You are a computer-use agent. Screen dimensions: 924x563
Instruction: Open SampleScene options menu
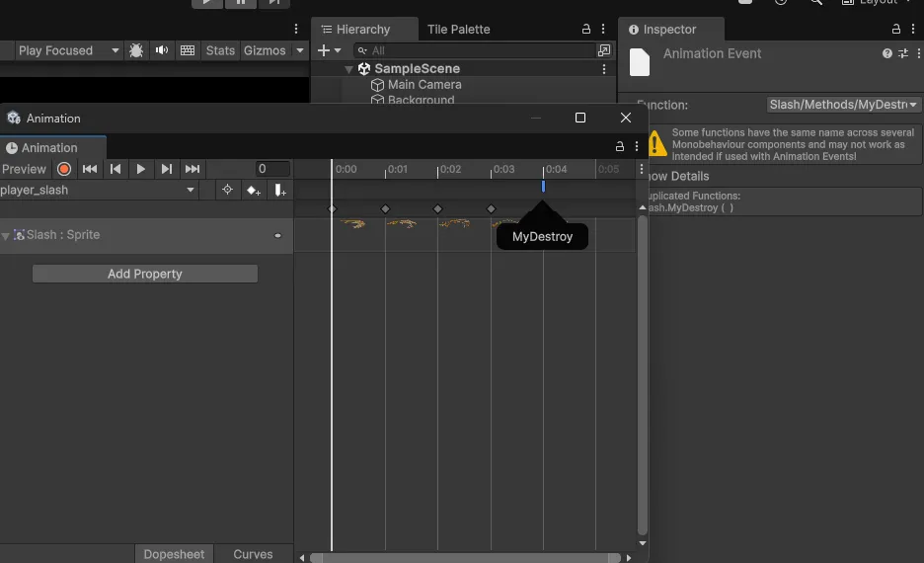point(604,69)
